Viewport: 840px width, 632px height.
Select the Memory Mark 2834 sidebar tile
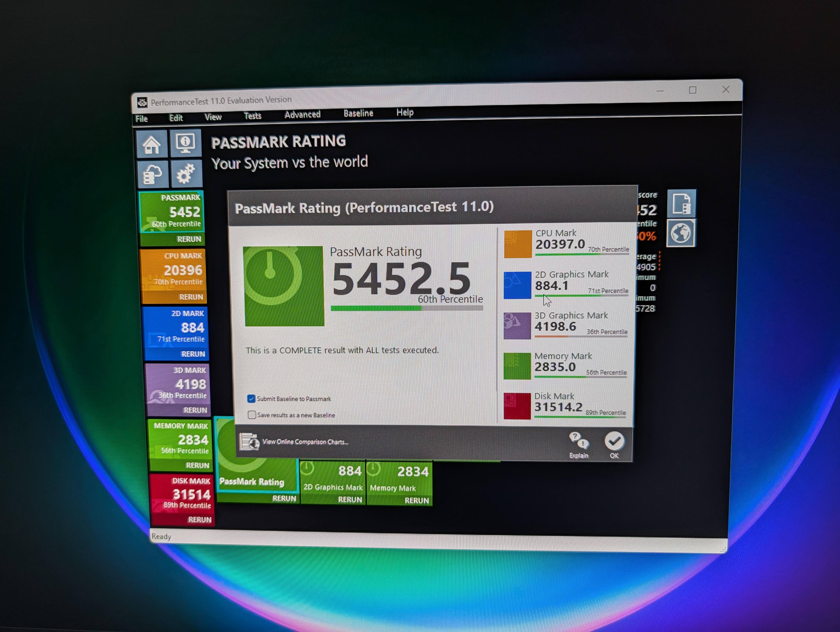click(180, 439)
